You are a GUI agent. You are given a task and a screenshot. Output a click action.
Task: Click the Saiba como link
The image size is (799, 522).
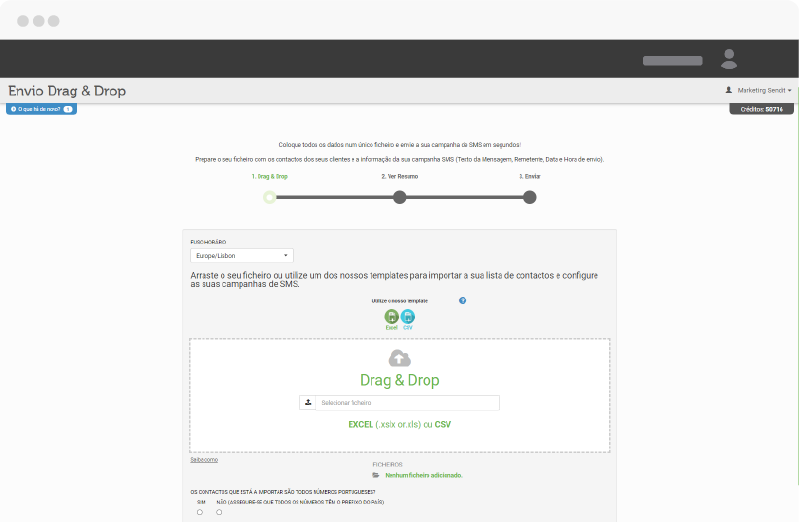point(204,459)
